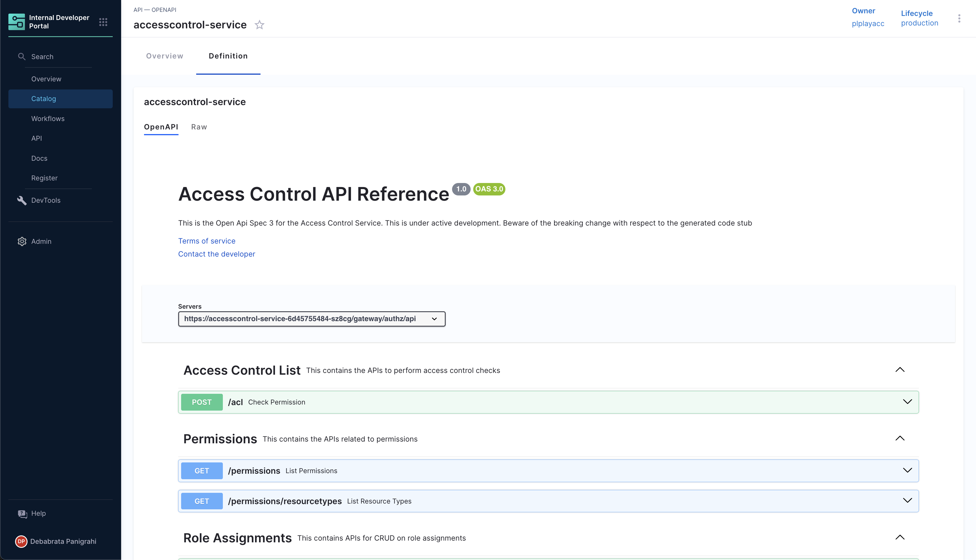Expand the POST /acl endpoint
The height and width of the screenshot is (560, 976).
[907, 402]
